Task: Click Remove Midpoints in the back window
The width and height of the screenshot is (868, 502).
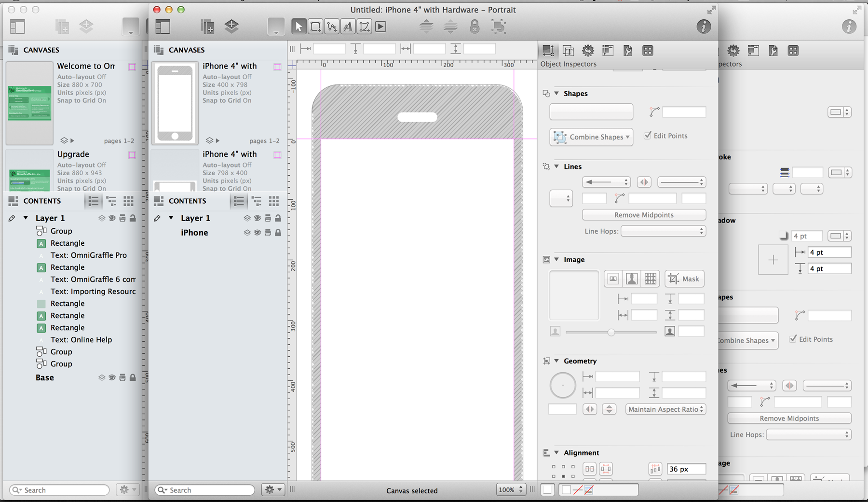Action: [789, 418]
